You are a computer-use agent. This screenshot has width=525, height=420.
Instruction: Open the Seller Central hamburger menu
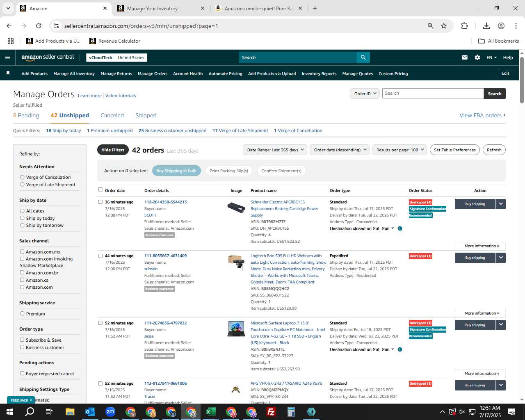tap(8, 57)
